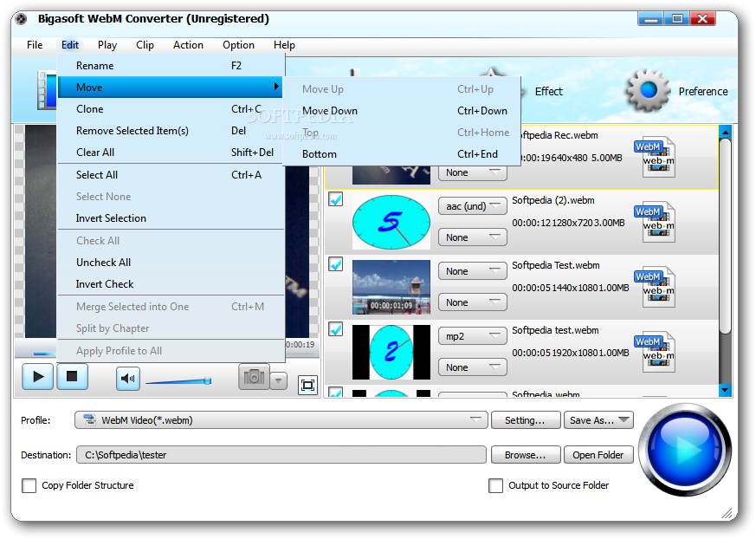The image size is (756, 539).
Task: Click the file list scroll up arrow
Action: point(725,131)
